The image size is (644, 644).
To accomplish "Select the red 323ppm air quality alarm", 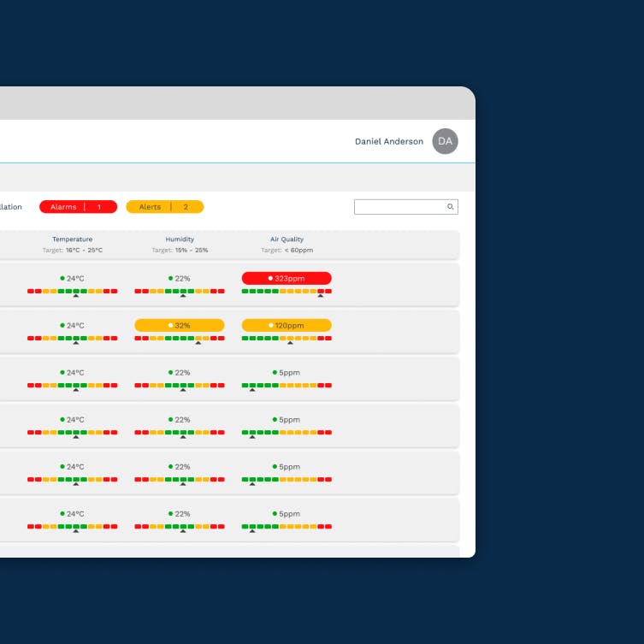I will click(287, 278).
